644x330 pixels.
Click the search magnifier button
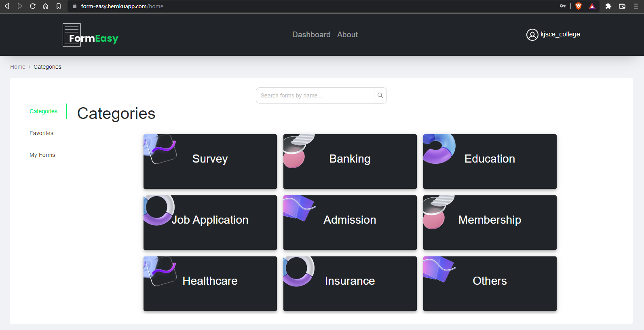pyautogui.click(x=380, y=95)
